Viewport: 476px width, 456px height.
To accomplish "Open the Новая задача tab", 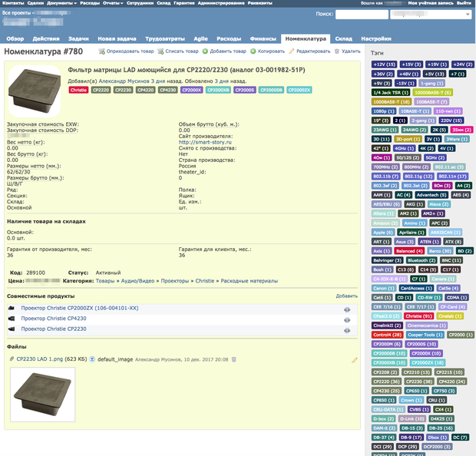I will click(x=117, y=38).
